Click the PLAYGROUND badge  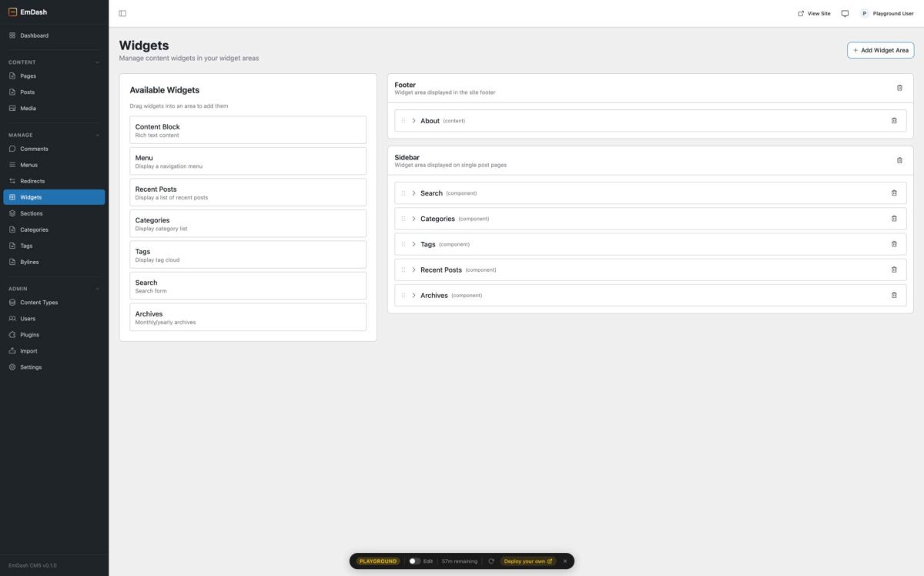coord(378,561)
